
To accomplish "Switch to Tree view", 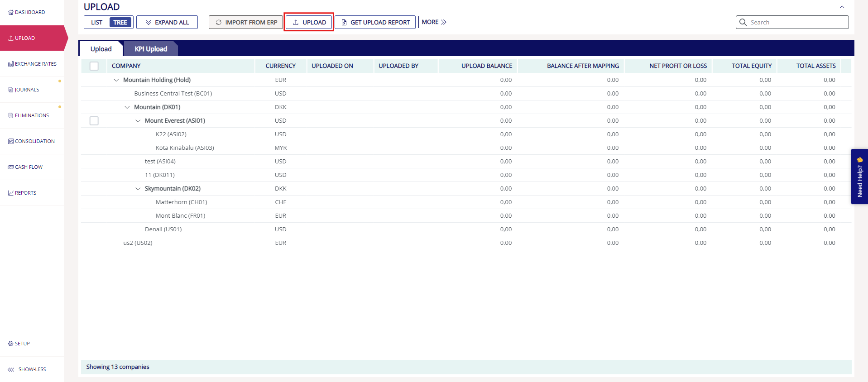I will [x=120, y=22].
